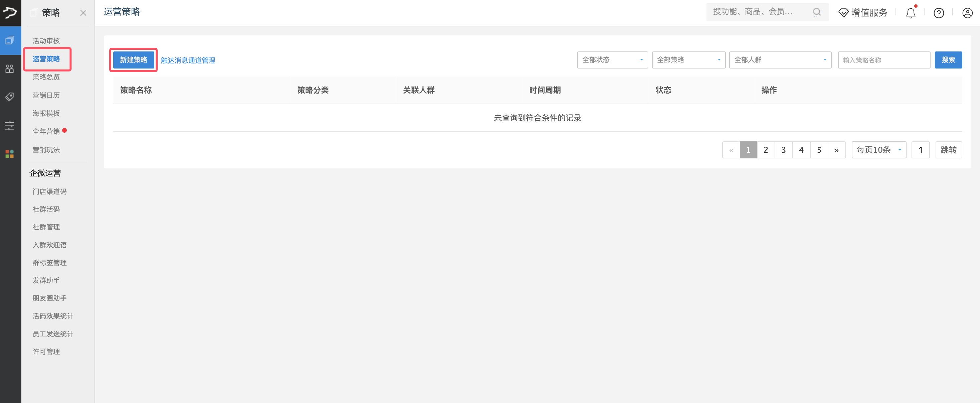The width and height of the screenshot is (980, 403).
Task: Click the diamond 增值服务 icon
Action: click(843, 13)
